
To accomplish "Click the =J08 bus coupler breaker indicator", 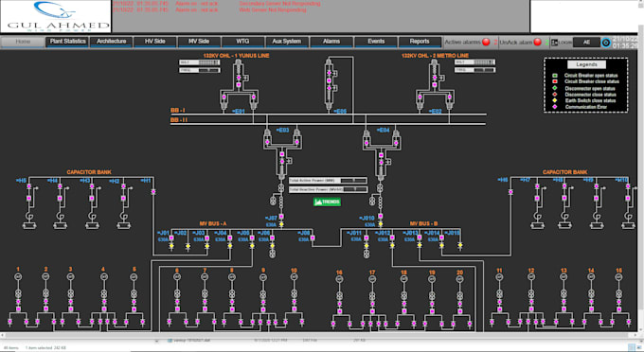I will tap(313, 238).
